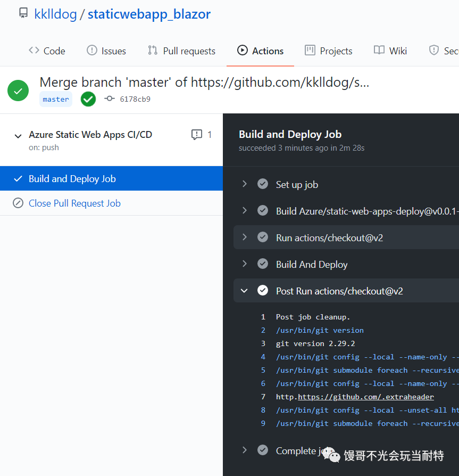The width and height of the screenshot is (459, 476).
Task: Click the 'Build and Deploy Job' log header
Action: click(x=290, y=135)
